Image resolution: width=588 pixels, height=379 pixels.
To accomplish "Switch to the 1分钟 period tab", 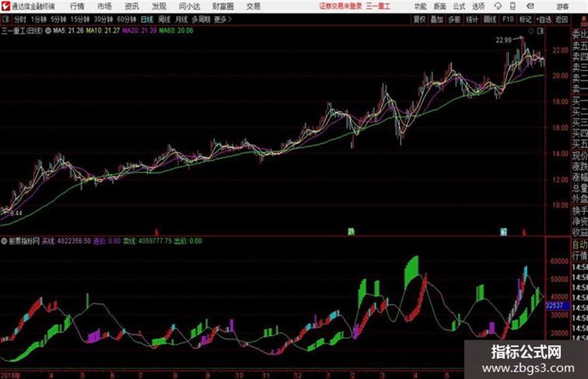I will tap(39, 19).
